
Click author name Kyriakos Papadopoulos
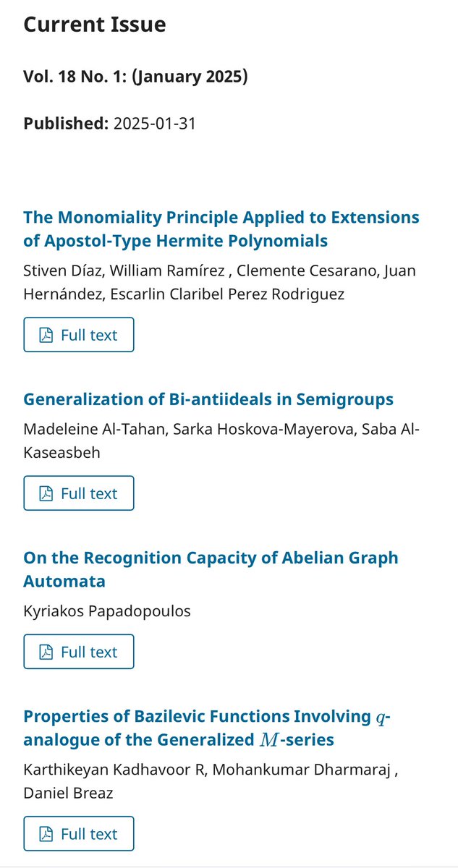point(107,611)
